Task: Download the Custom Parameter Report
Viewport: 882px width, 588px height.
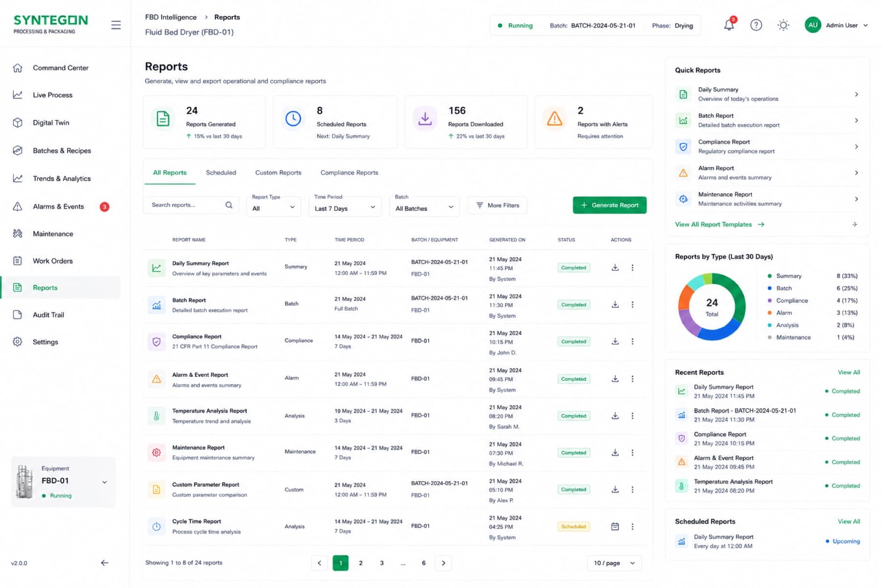Action: [x=615, y=490]
